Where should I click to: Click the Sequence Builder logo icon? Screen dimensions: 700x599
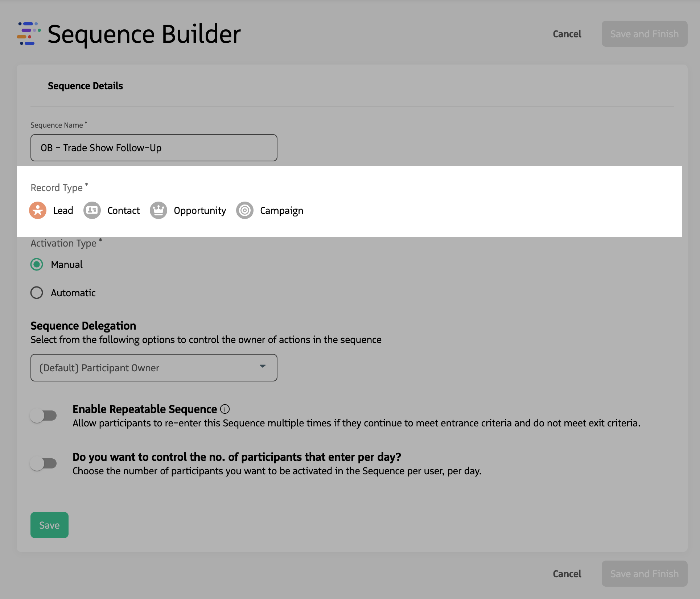click(x=28, y=34)
